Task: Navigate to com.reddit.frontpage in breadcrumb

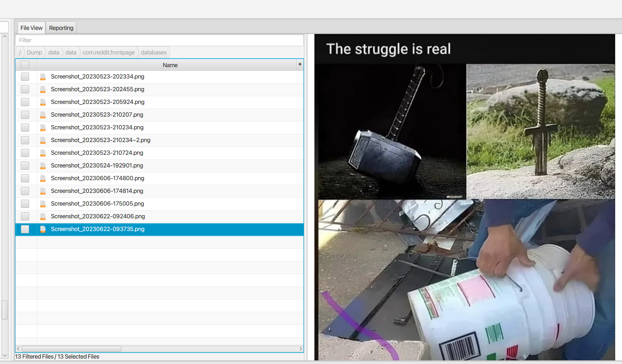Action: (x=109, y=52)
